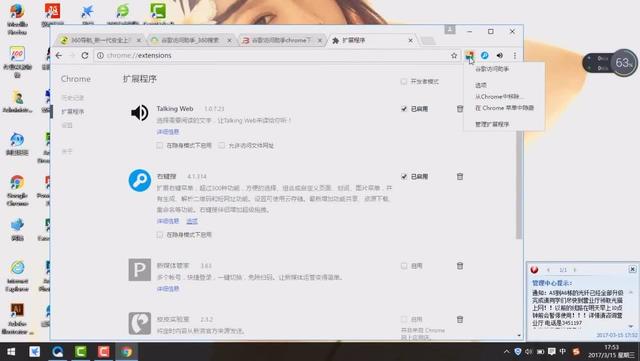Open the tray volume icon

point(529,352)
